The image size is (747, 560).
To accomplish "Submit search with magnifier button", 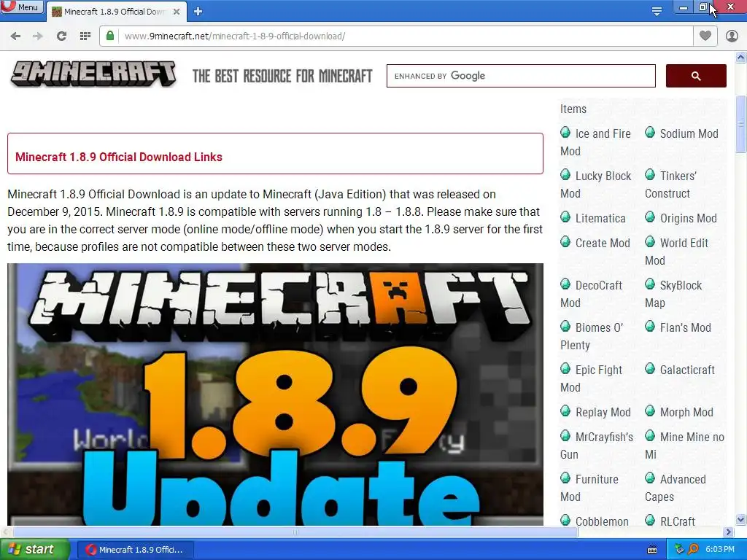I will (696, 76).
